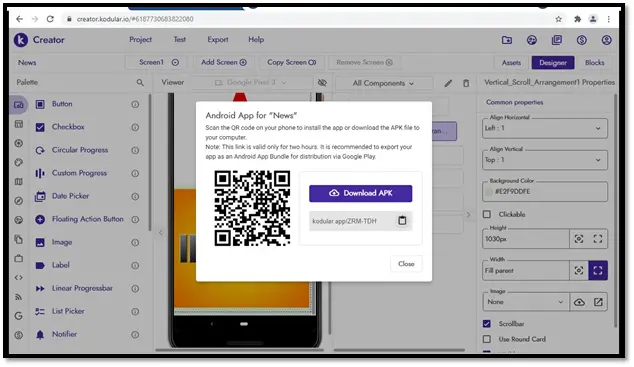Viewport: 634px width, 367px height.
Task: Toggle Width fill parent icon
Action: [598, 270]
